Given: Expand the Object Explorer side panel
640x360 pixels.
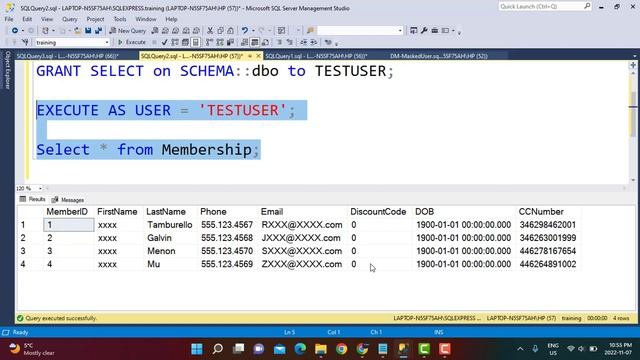Looking at the screenshot, I should (7, 70).
